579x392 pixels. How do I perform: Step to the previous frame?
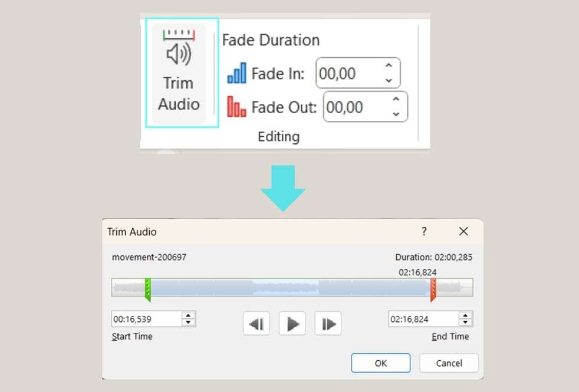[x=256, y=324]
